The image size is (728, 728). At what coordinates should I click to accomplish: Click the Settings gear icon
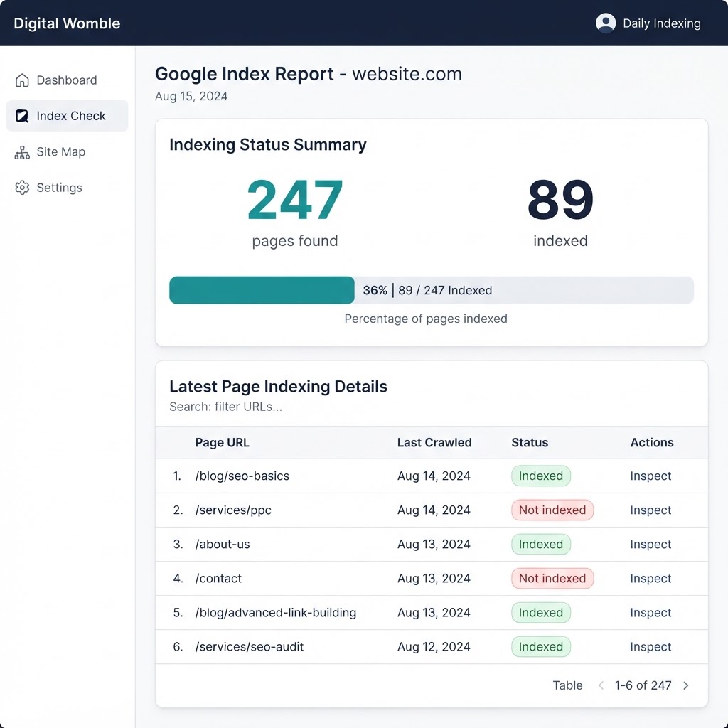click(22, 188)
